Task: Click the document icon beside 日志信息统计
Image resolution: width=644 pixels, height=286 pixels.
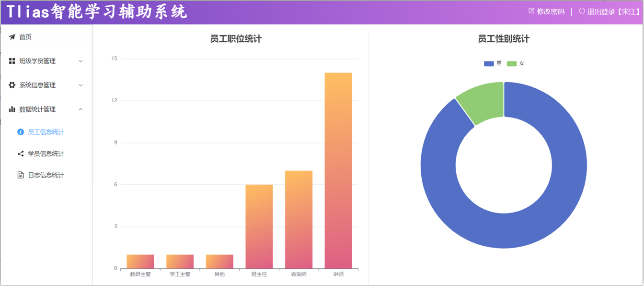Action: [x=21, y=175]
